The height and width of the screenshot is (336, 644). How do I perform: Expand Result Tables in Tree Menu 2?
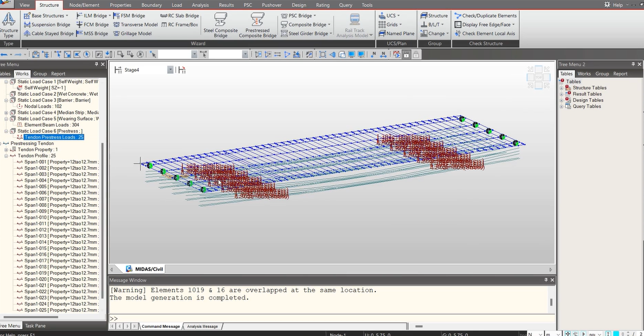[x=562, y=94]
